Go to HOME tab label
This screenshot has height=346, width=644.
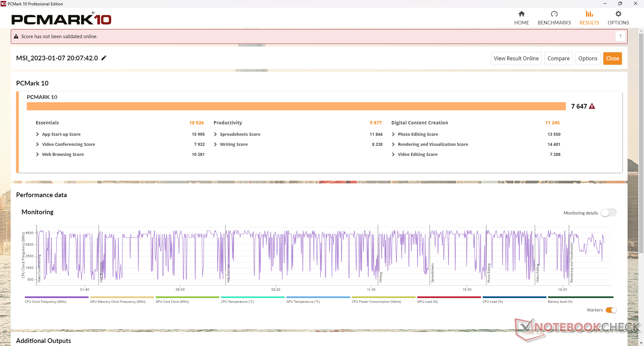tap(522, 23)
